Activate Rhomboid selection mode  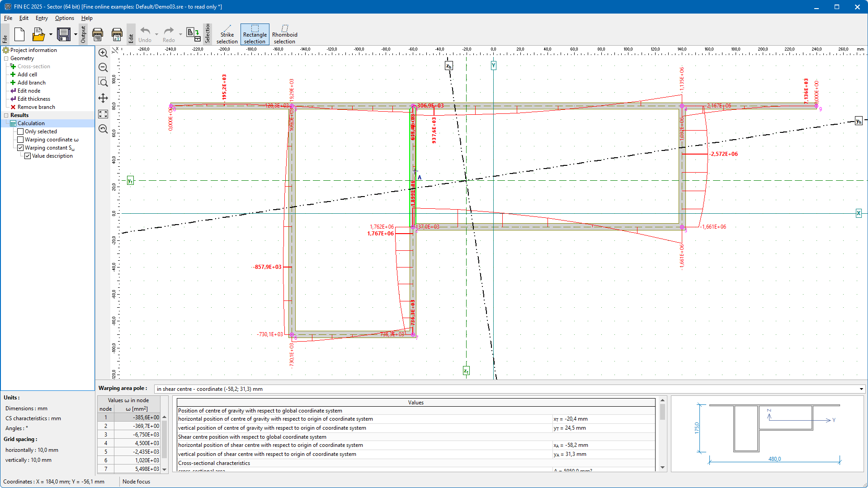point(284,34)
